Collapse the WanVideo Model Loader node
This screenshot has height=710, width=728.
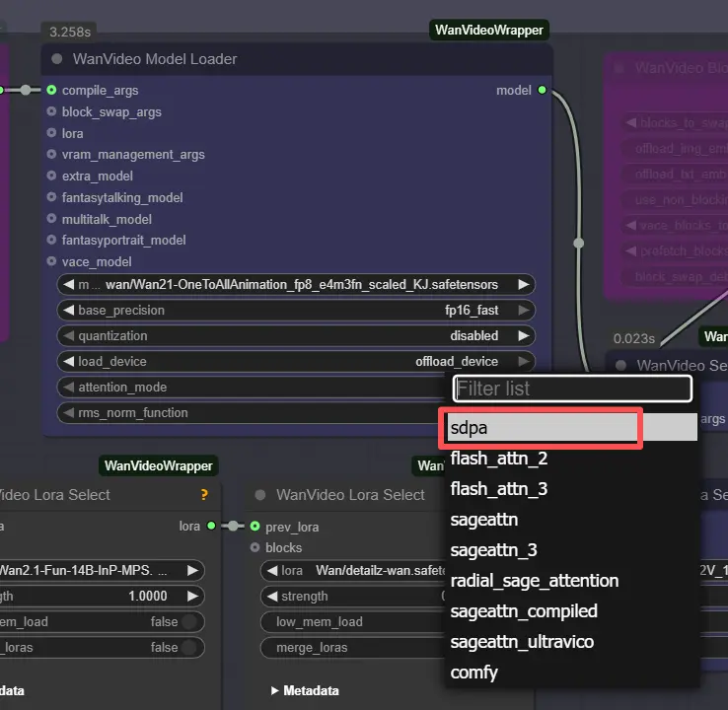click(x=57, y=59)
